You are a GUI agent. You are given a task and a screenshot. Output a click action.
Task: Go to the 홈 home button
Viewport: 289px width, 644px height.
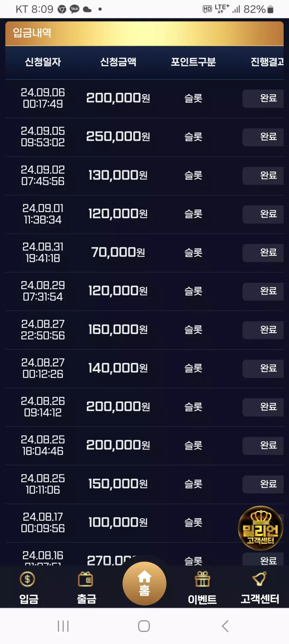coord(144,583)
